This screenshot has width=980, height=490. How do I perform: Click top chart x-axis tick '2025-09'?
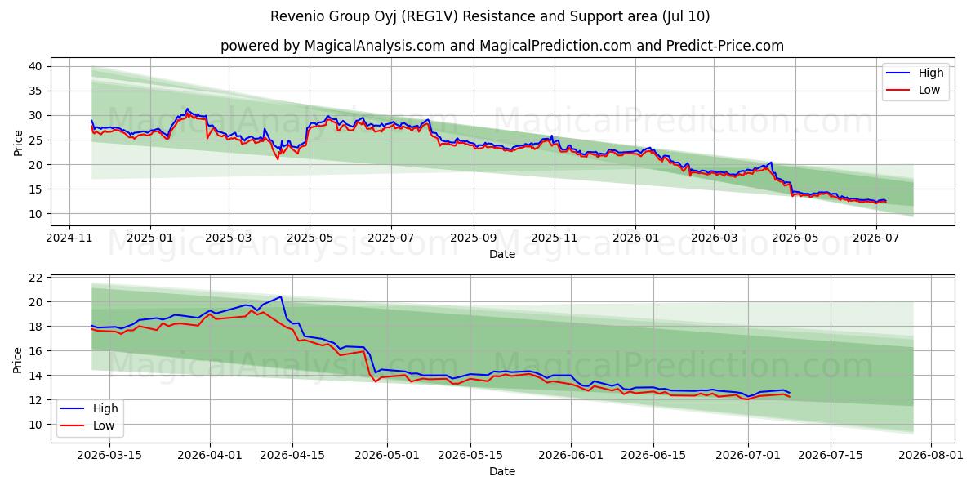(474, 238)
